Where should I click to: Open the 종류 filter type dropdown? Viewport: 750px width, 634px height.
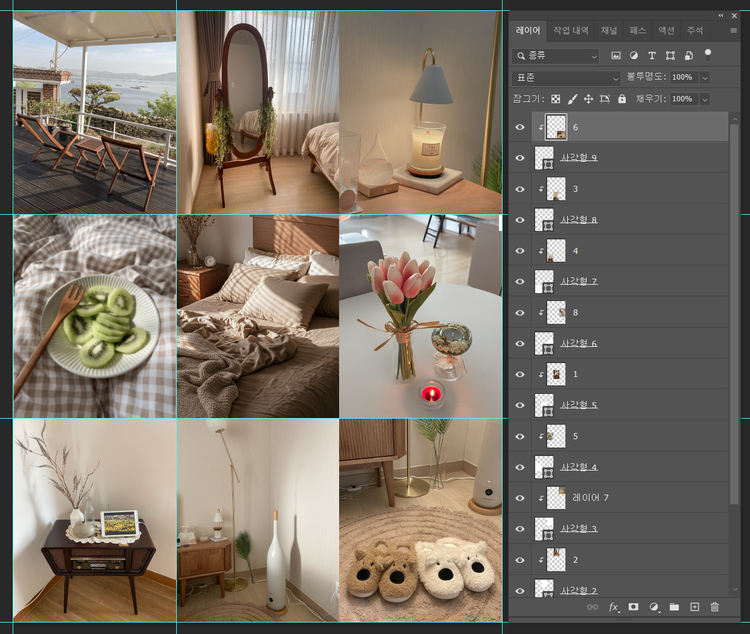point(555,56)
